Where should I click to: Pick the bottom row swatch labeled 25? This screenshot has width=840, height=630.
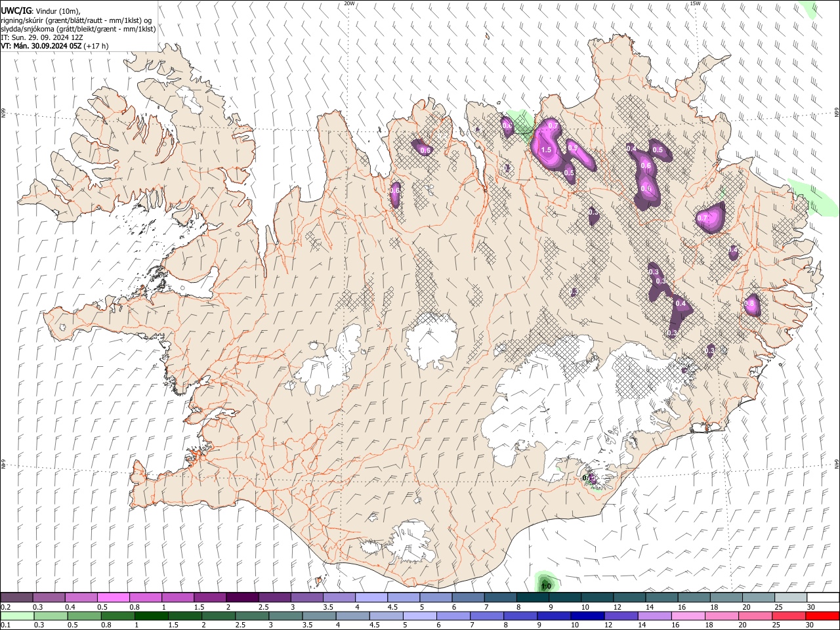789,616
